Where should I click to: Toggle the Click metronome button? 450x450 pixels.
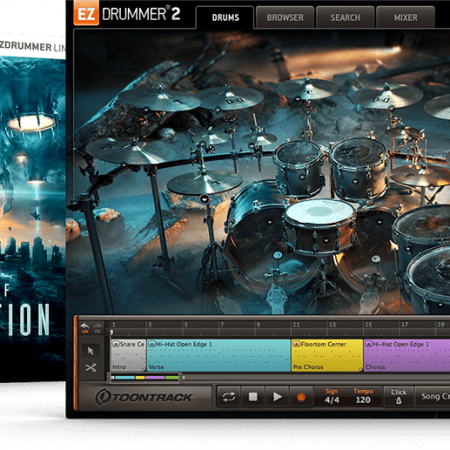tap(399, 397)
